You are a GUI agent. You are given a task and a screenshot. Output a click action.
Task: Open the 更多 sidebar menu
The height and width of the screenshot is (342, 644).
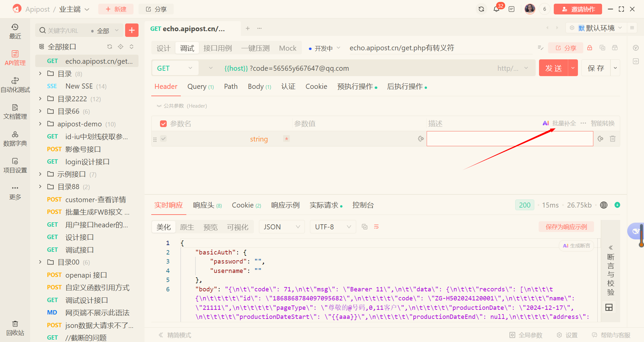click(x=15, y=192)
